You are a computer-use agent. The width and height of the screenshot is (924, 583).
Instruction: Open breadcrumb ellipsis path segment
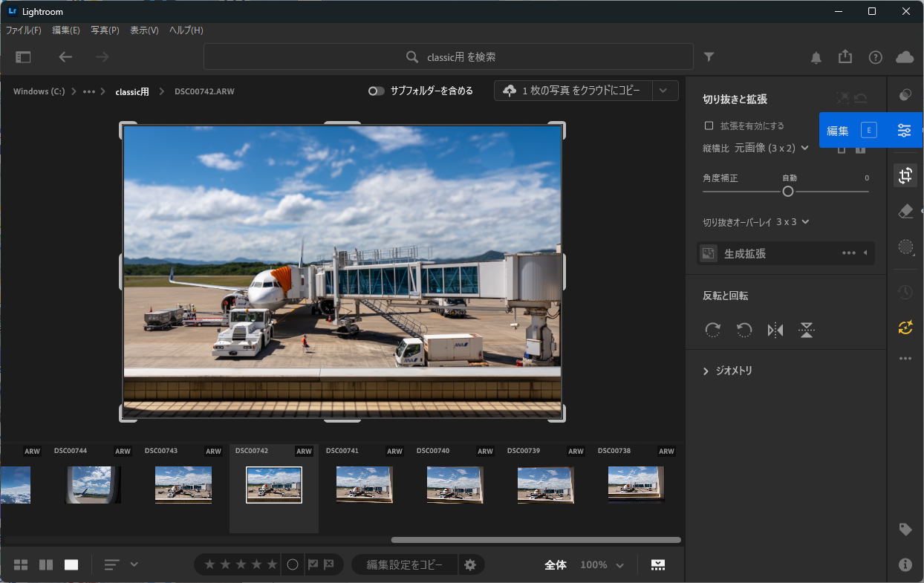pos(89,91)
